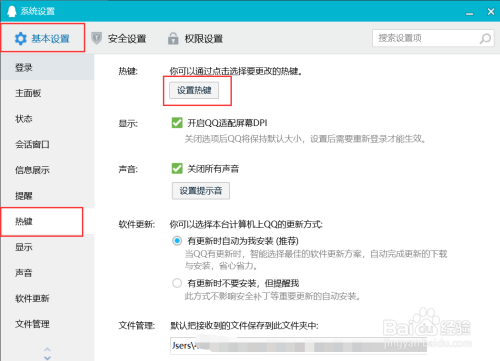The height and width of the screenshot is (361, 500).
Task: Uncheck 关闭所有声音 checkbox
Action: click(x=177, y=168)
